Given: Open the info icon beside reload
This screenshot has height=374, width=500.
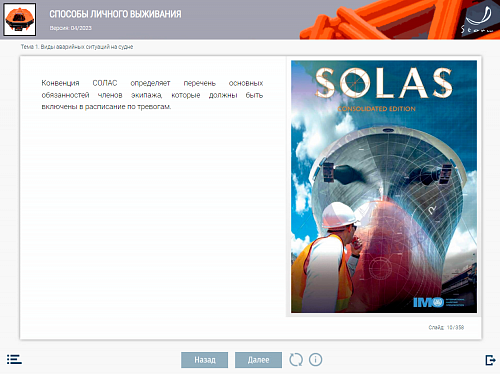Looking at the screenshot, I should pyautogui.click(x=315, y=360).
